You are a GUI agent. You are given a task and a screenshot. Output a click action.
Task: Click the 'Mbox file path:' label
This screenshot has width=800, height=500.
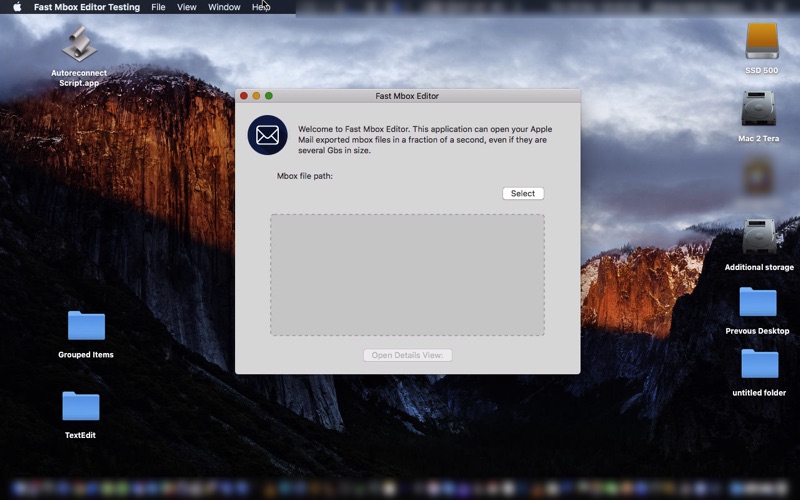coord(305,176)
